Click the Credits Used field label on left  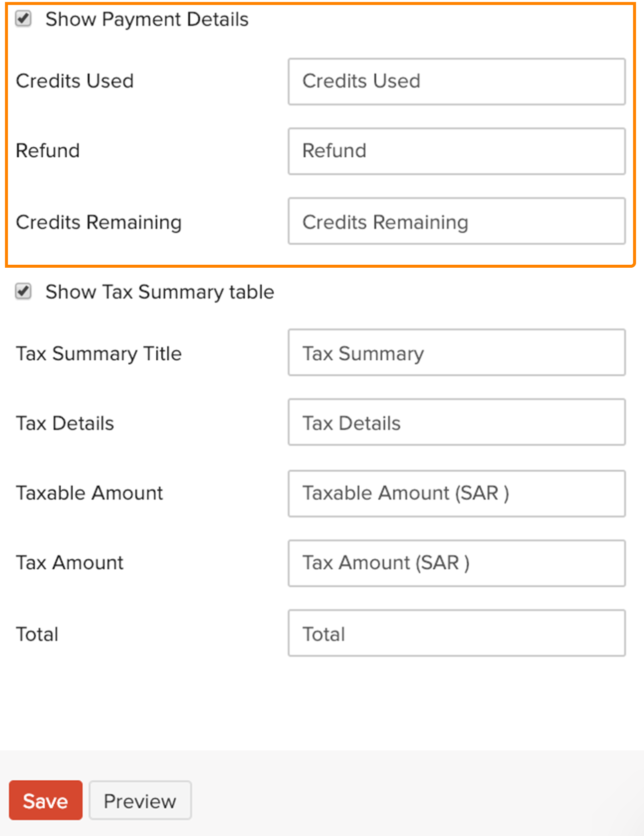(75, 81)
